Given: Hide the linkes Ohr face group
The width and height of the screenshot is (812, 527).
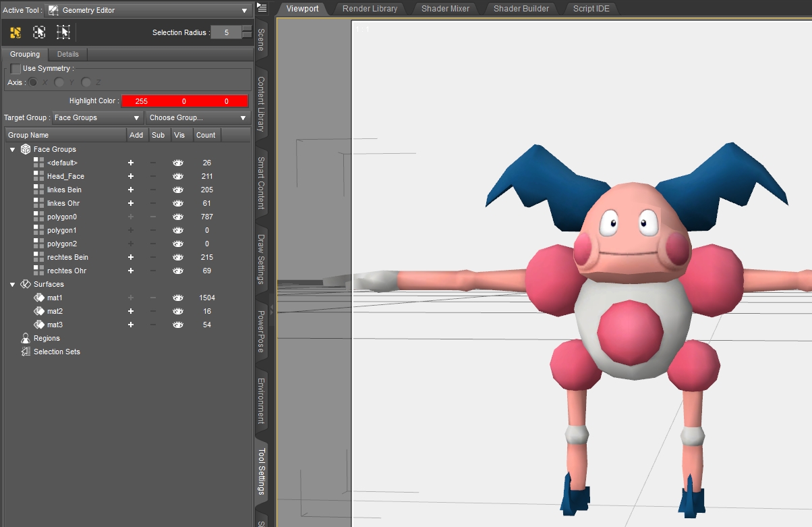Looking at the screenshot, I should (x=178, y=203).
